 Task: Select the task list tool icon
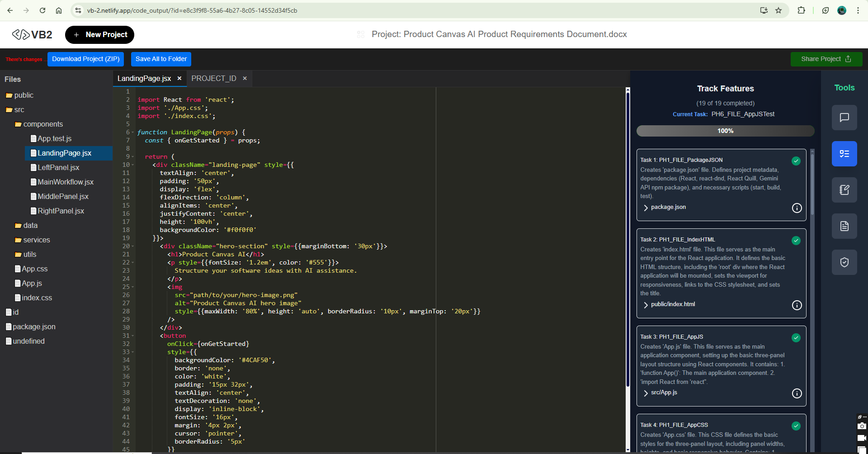click(x=844, y=154)
